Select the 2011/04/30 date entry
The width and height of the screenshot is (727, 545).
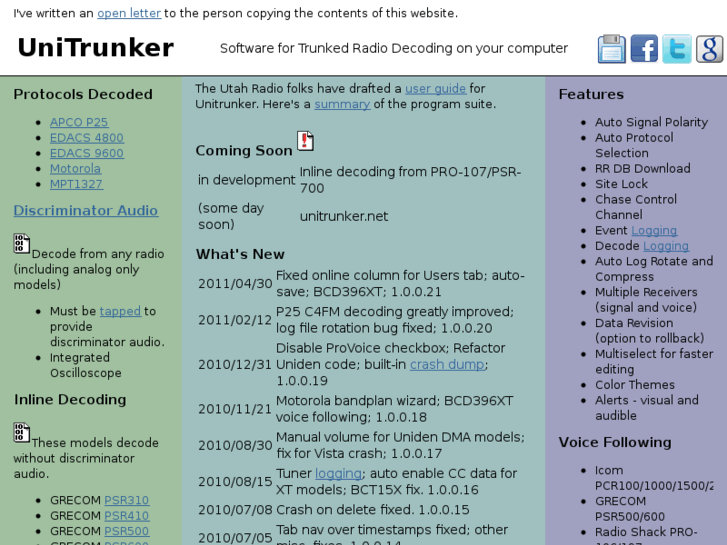(235, 283)
